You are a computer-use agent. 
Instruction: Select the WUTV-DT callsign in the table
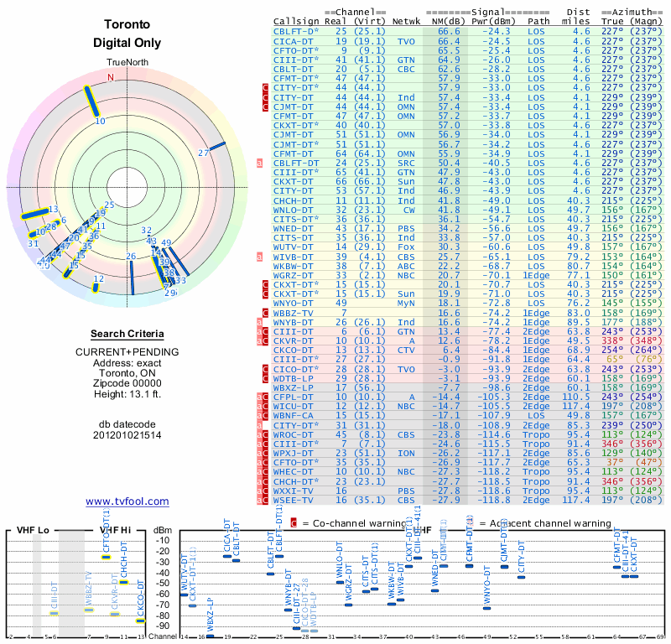tap(293, 247)
